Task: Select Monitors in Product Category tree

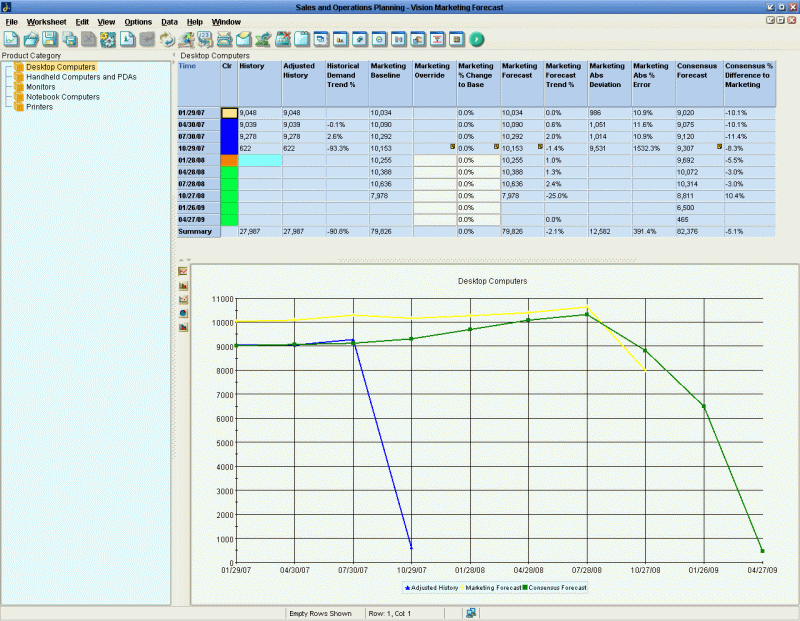Action: [x=40, y=87]
